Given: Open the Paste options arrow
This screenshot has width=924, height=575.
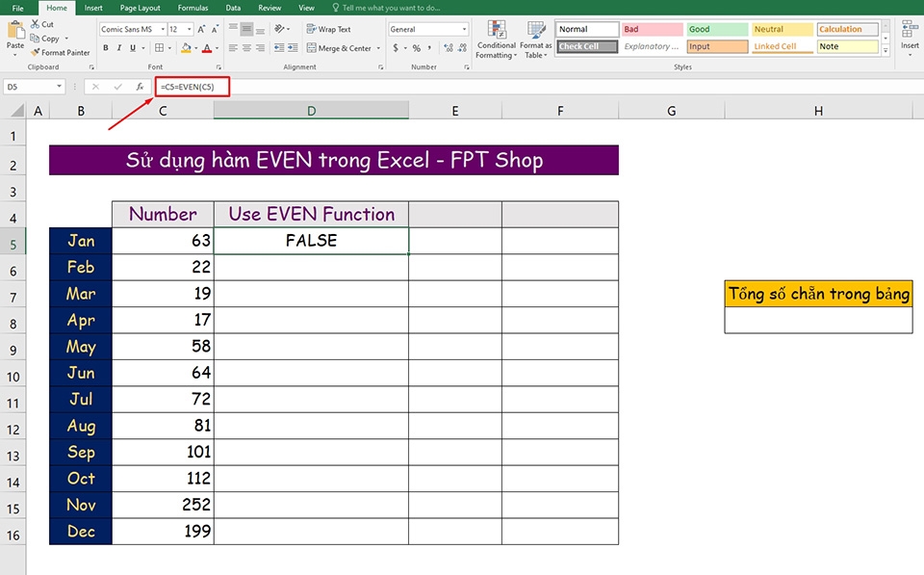Looking at the screenshot, I should [15, 54].
